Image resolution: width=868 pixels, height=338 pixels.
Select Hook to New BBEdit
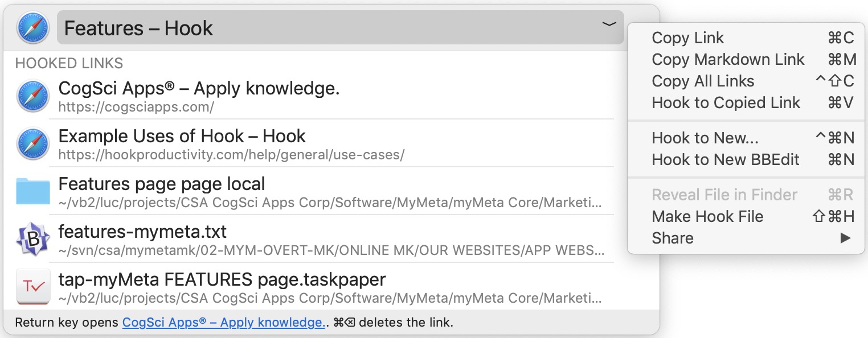pos(726,160)
